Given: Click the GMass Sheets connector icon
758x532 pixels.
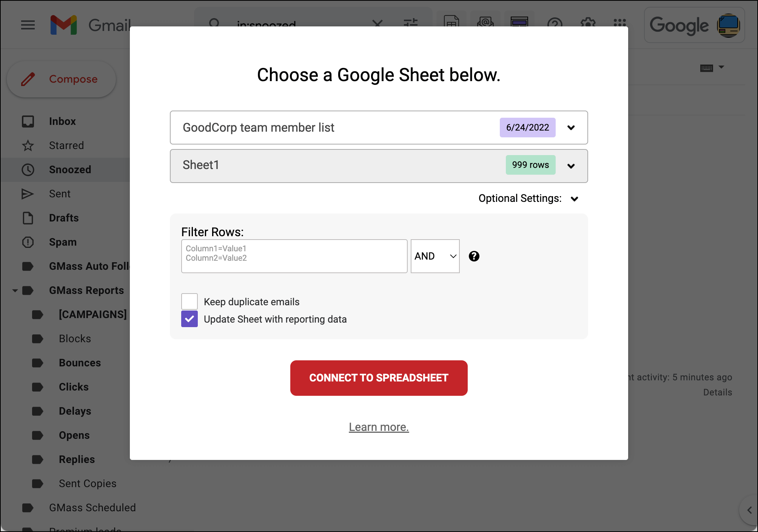Looking at the screenshot, I should click(451, 21).
